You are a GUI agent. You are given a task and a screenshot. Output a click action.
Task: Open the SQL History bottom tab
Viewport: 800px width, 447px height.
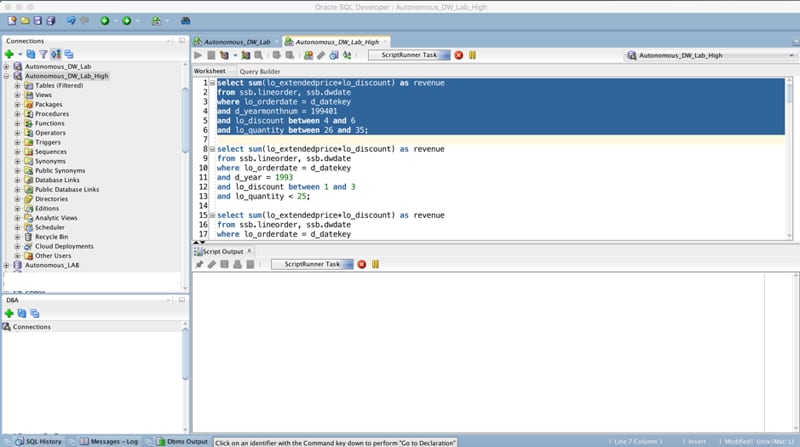(x=38, y=441)
